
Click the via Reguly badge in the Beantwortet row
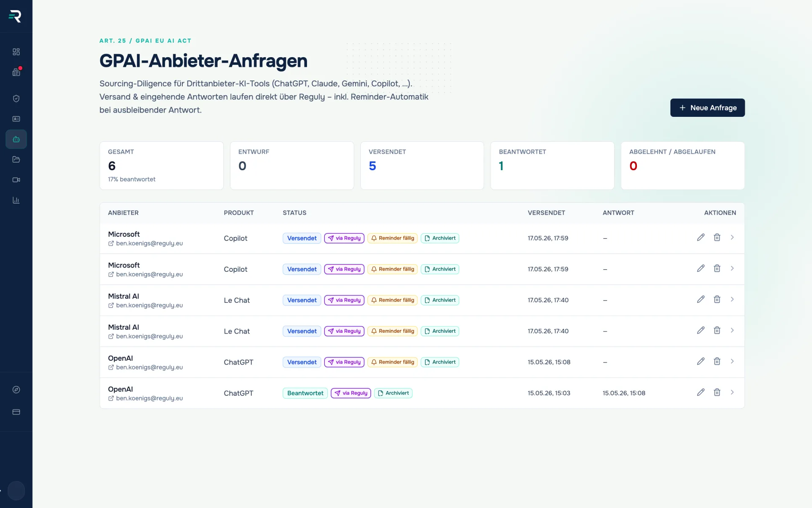(351, 393)
